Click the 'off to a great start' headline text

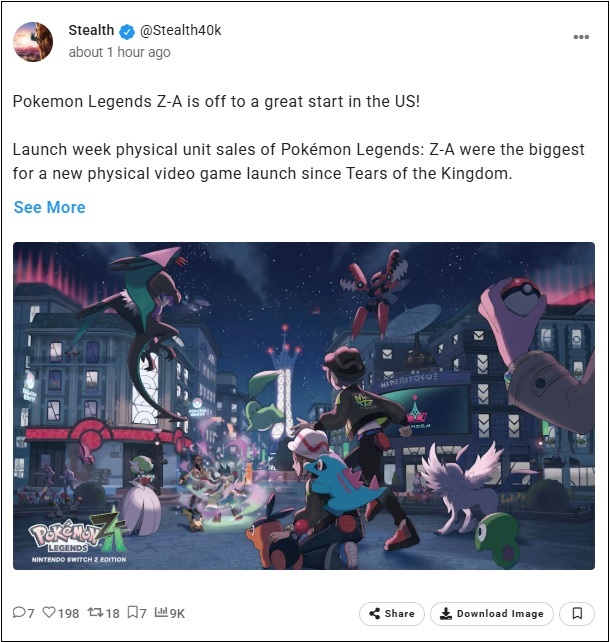point(216,102)
